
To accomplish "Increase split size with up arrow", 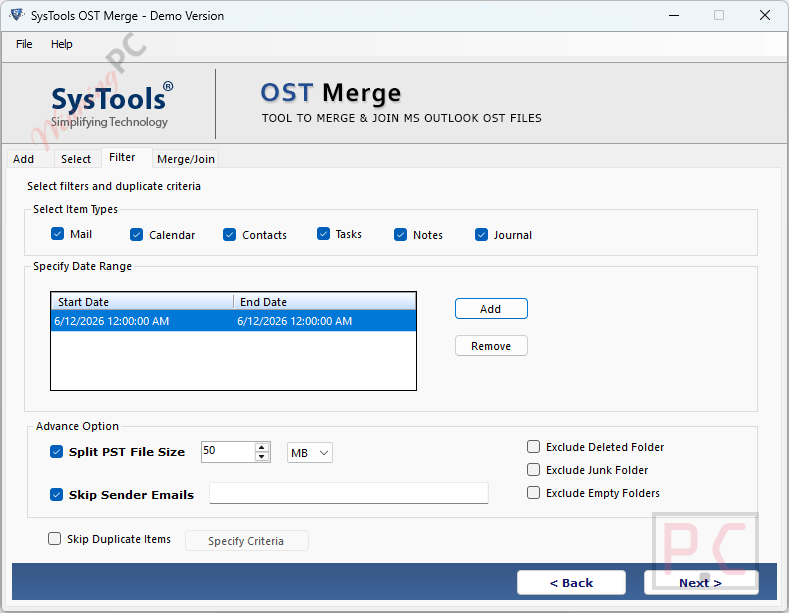I will [x=262, y=447].
